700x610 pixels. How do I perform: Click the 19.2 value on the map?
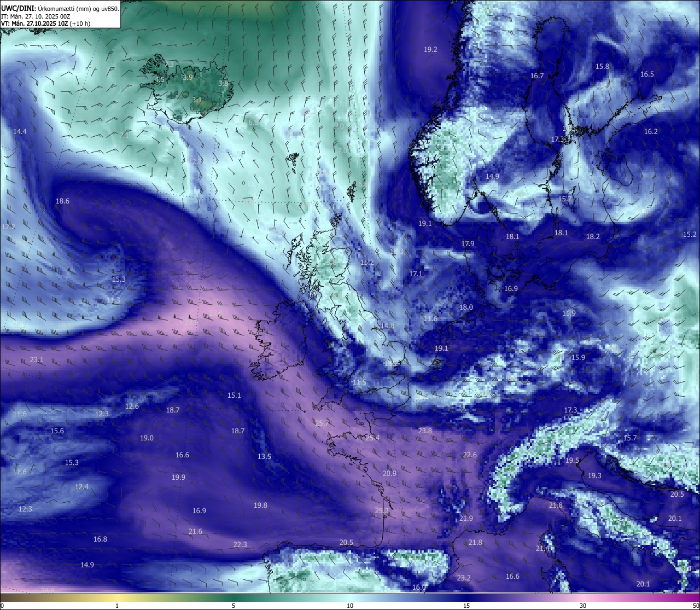[430, 49]
